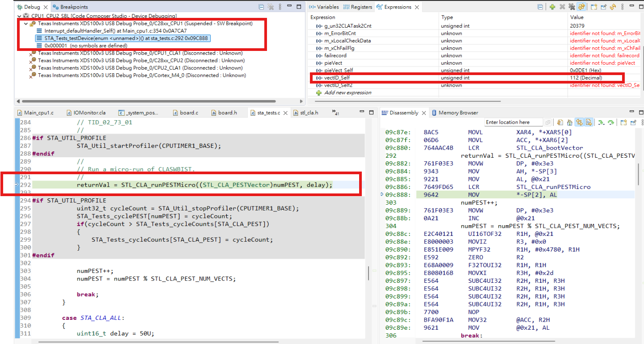Screen dimensions: 644x344
Task: Open the Expressions view's three-dot menu
Action: (x=623, y=7)
